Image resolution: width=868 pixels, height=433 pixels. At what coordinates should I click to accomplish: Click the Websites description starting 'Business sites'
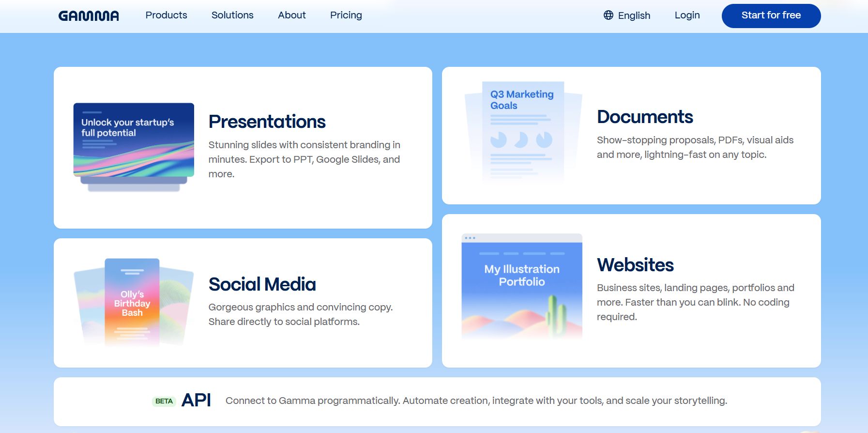(x=696, y=302)
